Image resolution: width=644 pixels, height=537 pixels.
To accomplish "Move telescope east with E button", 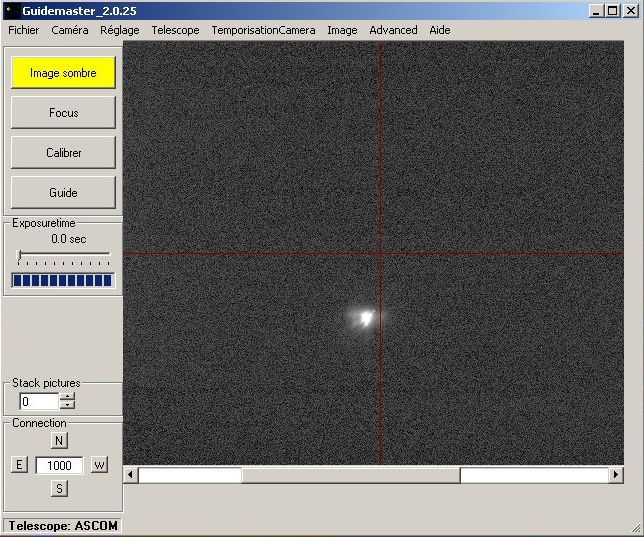I will click(x=19, y=465).
